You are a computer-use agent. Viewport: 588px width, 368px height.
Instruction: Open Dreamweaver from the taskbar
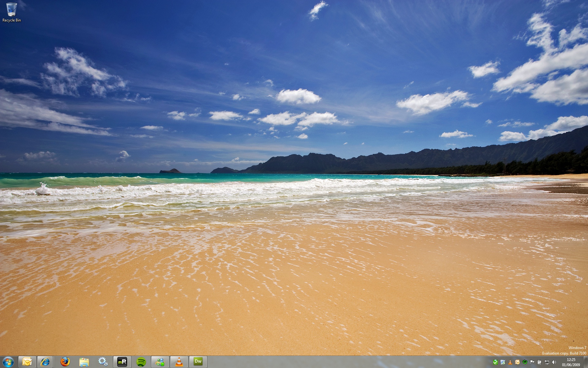point(198,362)
